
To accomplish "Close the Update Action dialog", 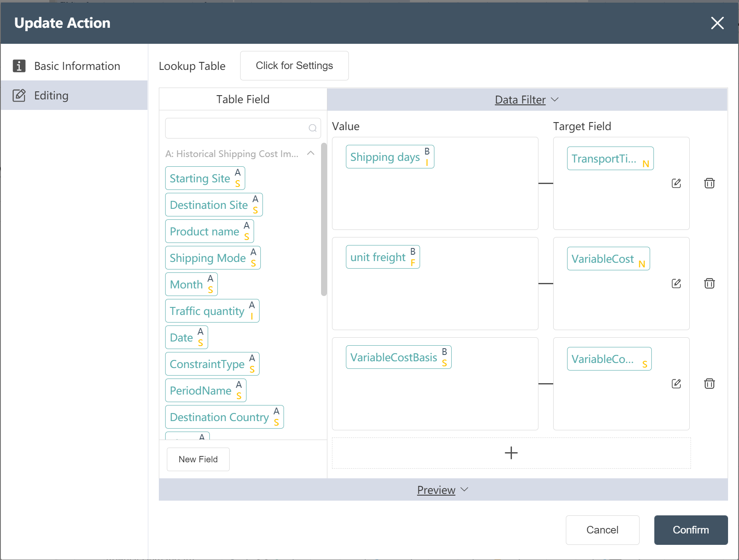I will pos(717,23).
